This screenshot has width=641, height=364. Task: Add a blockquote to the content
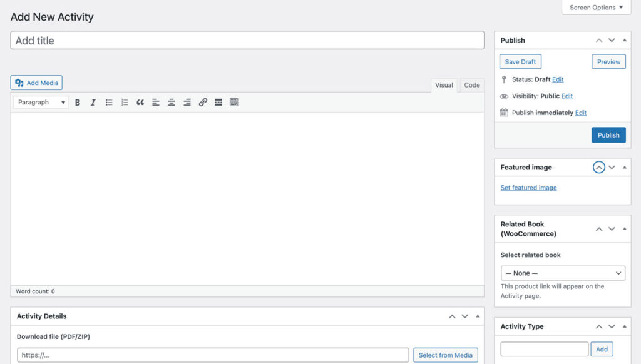click(140, 103)
